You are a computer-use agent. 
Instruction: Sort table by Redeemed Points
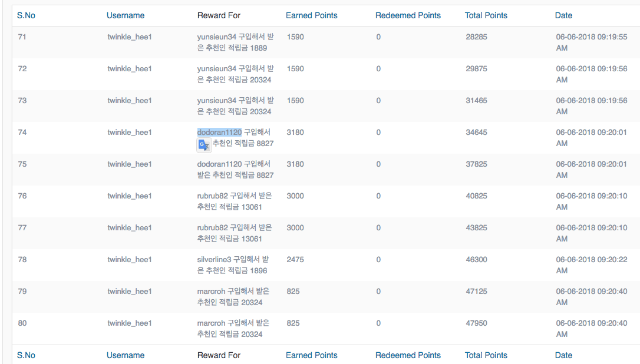click(x=408, y=15)
